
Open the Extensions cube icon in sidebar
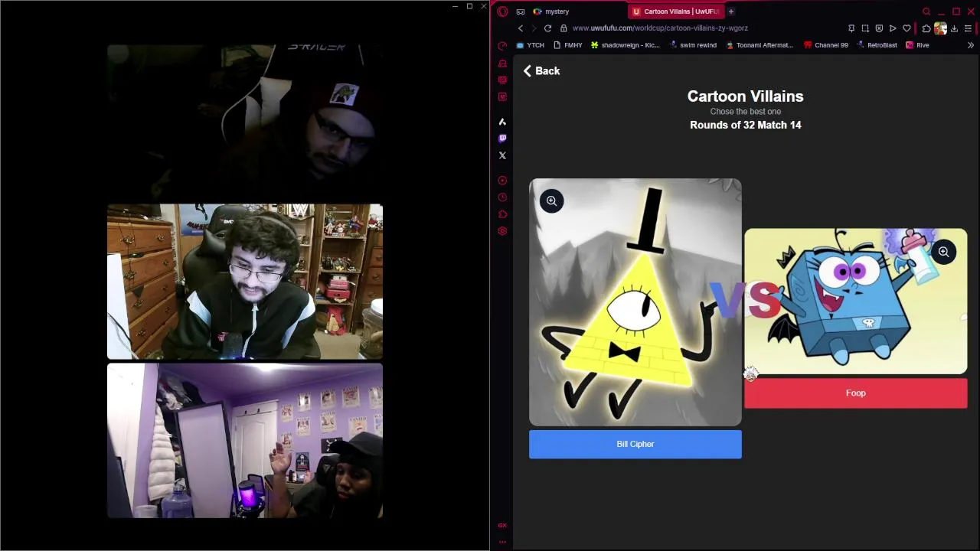(x=502, y=214)
